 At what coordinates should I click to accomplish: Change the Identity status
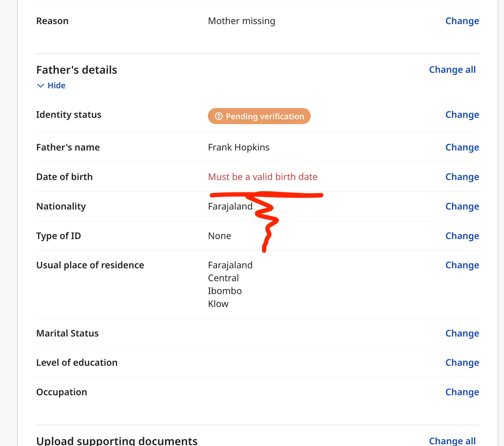click(462, 115)
